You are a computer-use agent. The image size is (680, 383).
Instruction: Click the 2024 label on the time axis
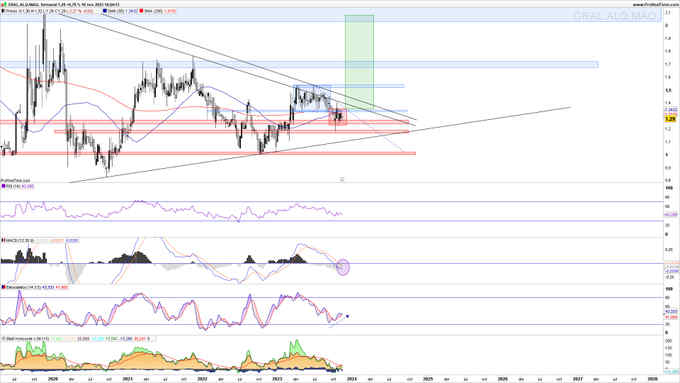352,379
